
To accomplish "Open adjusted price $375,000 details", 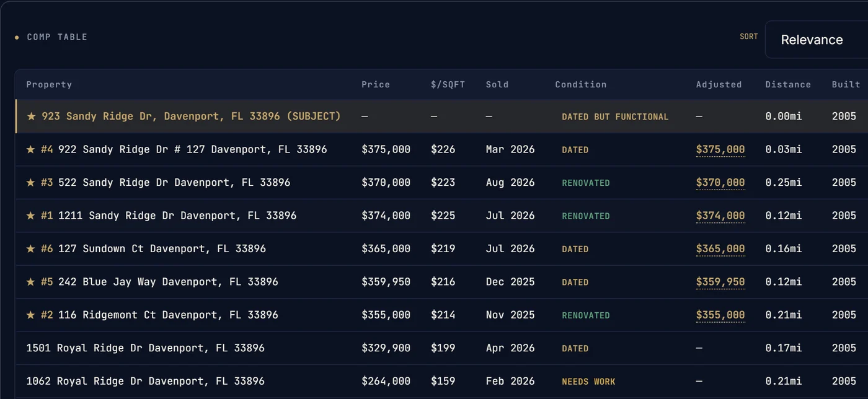I will pos(720,149).
